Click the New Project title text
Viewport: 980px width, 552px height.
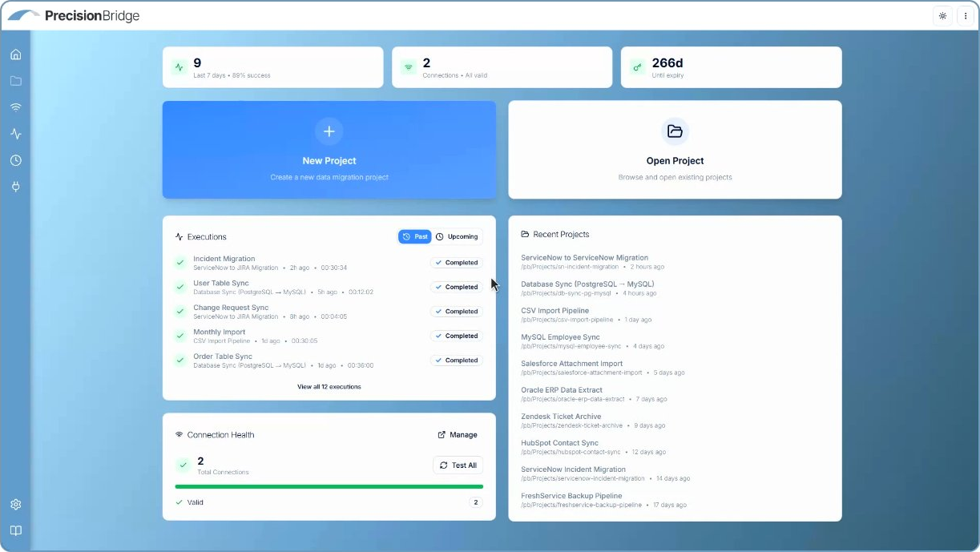pos(329,161)
